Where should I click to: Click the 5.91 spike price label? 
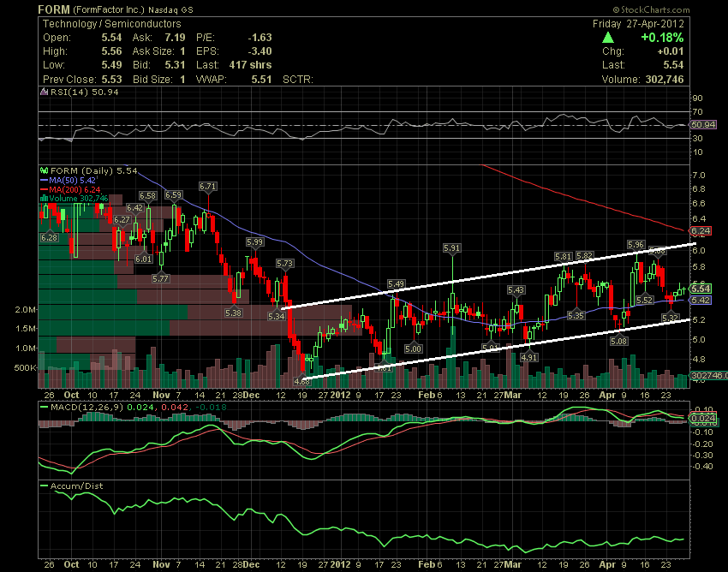pos(451,248)
